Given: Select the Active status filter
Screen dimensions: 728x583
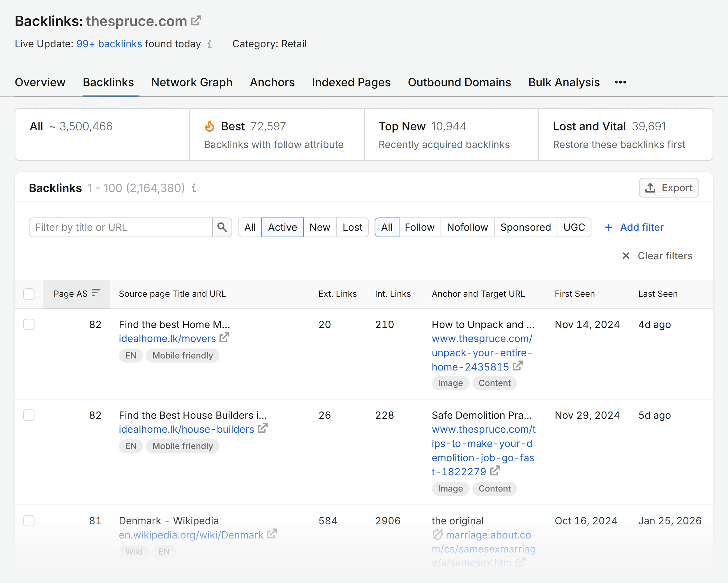Looking at the screenshot, I should (282, 227).
